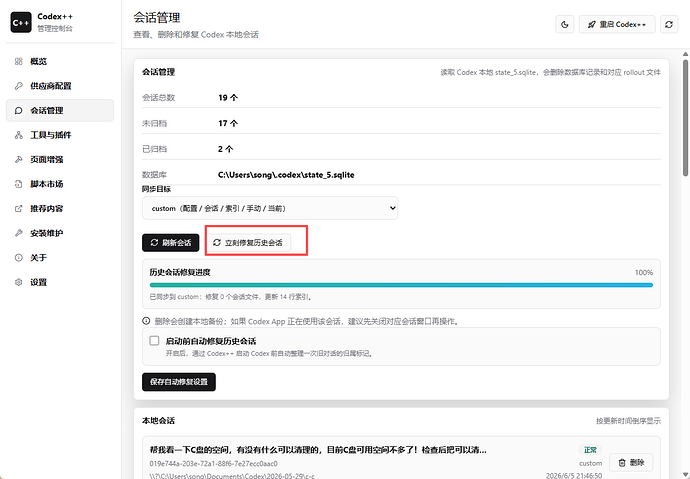The image size is (690, 479).
Task: Click the 19 个 session total value
Action: coord(228,98)
